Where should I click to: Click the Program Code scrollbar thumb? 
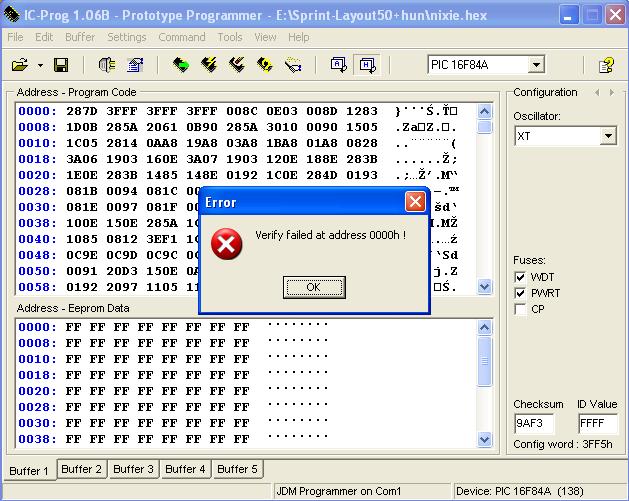[485, 127]
